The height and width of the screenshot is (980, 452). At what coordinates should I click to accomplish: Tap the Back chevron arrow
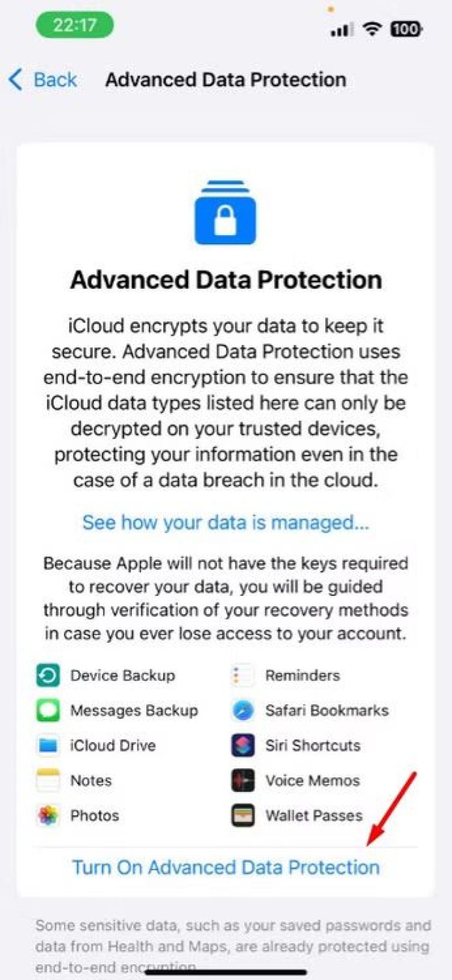click(x=16, y=80)
